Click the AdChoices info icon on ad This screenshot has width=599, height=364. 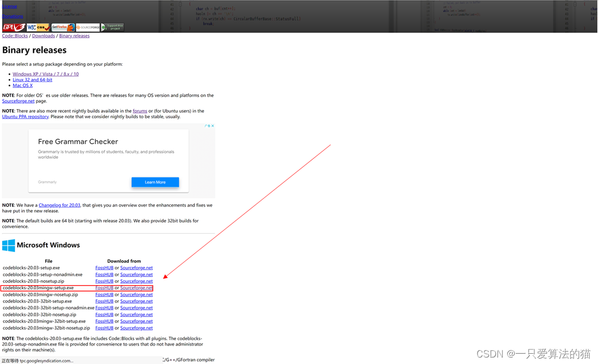[x=207, y=126]
